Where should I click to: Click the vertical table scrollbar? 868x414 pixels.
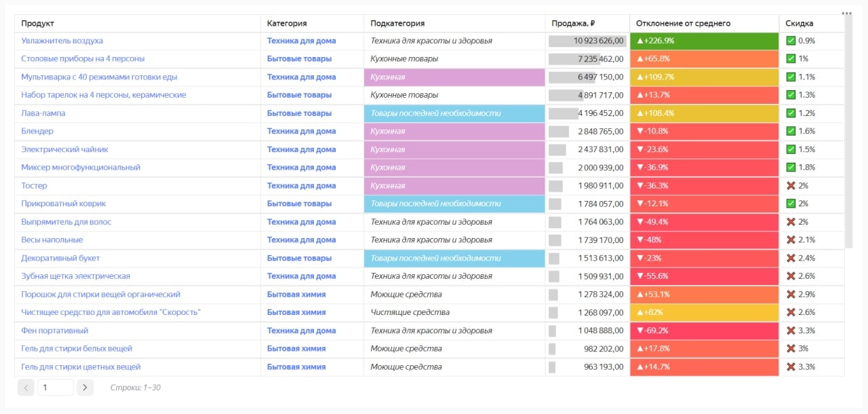848,132
